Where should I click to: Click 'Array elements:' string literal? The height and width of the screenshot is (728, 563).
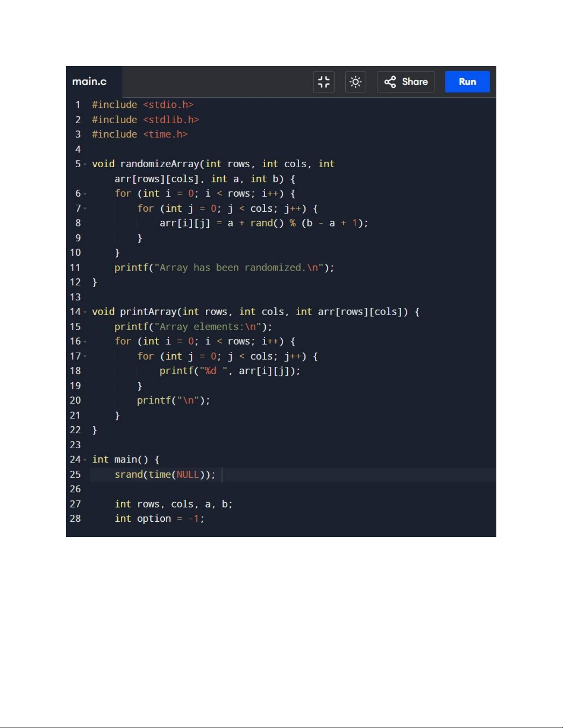tap(201, 327)
